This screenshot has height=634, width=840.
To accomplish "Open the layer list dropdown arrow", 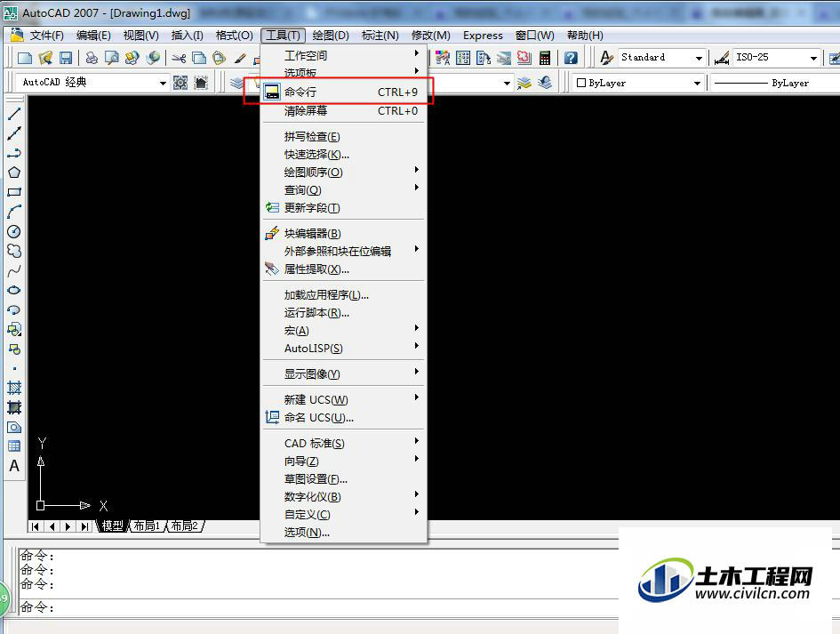I will point(507,83).
